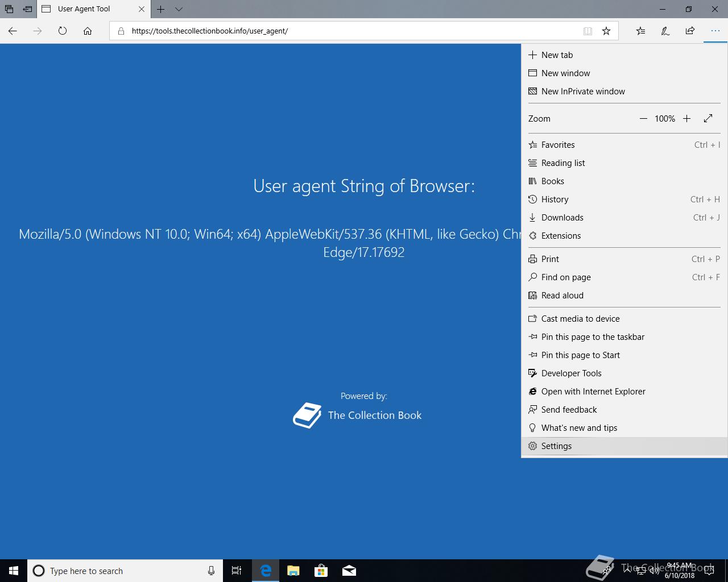Open Favorites from the menu
The width and height of the screenshot is (728, 582).
[624, 145]
